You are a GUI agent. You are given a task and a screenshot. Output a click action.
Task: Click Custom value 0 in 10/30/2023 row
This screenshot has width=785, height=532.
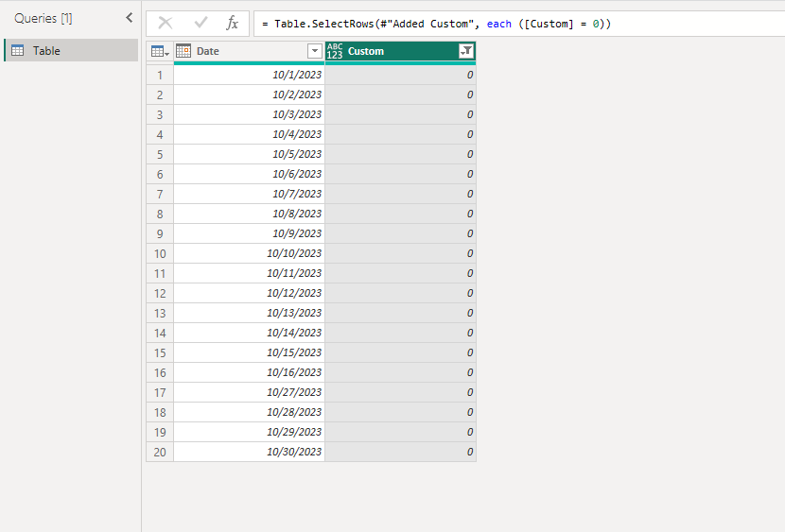click(400, 452)
